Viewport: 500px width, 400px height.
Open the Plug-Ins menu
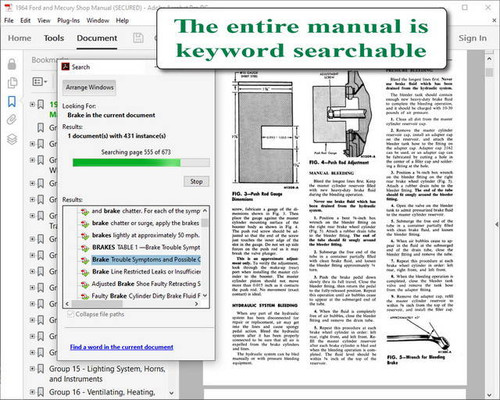tap(68, 21)
